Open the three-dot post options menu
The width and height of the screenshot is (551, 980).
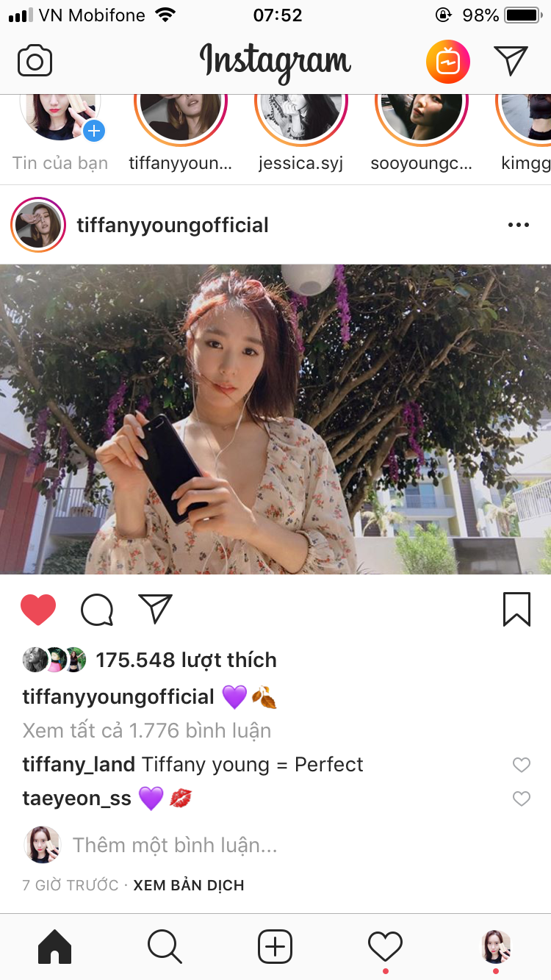[x=519, y=225]
